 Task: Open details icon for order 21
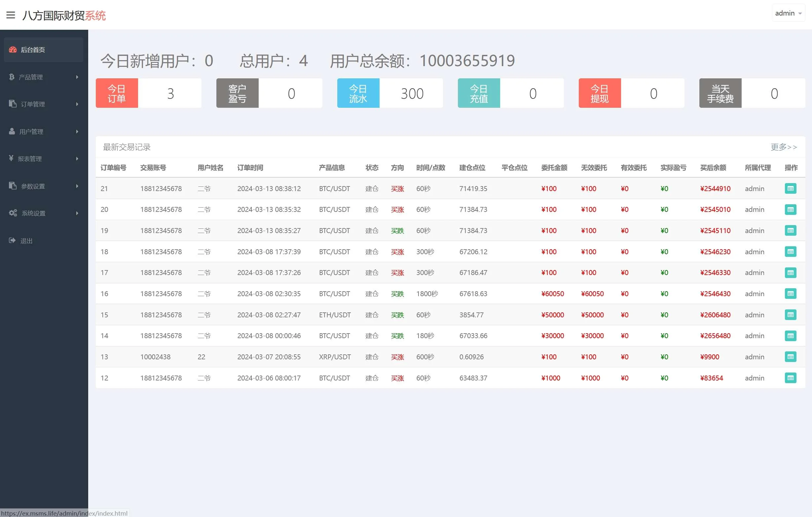point(791,189)
